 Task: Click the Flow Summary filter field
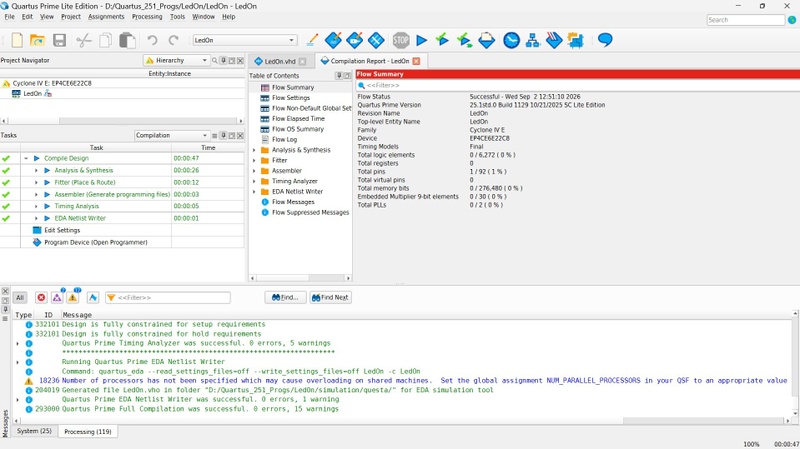click(578, 86)
